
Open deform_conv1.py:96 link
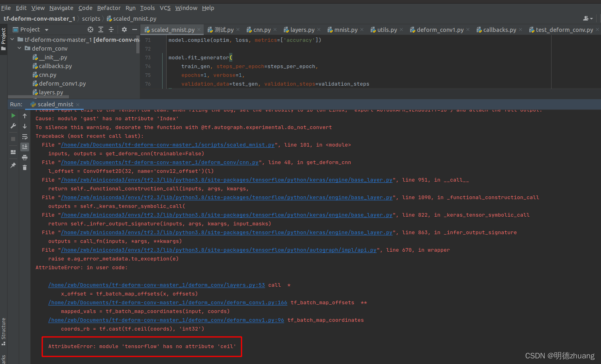[x=166, y=320]
